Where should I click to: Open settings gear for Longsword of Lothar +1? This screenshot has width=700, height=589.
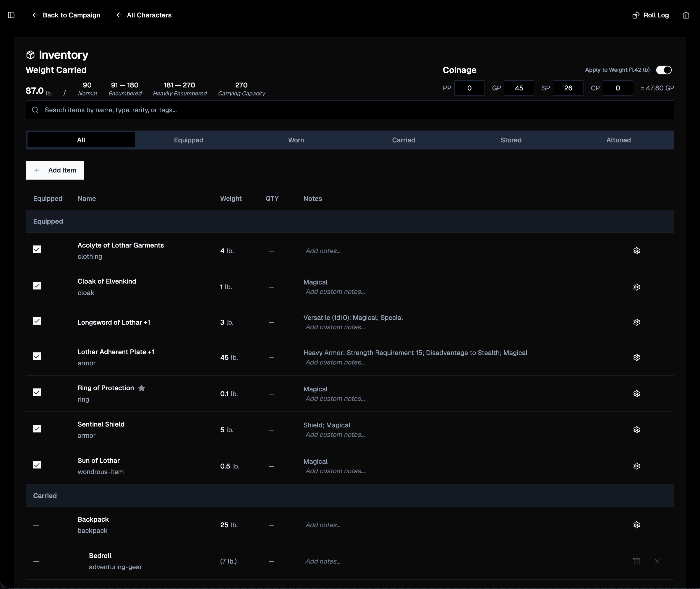pos(636,322)
